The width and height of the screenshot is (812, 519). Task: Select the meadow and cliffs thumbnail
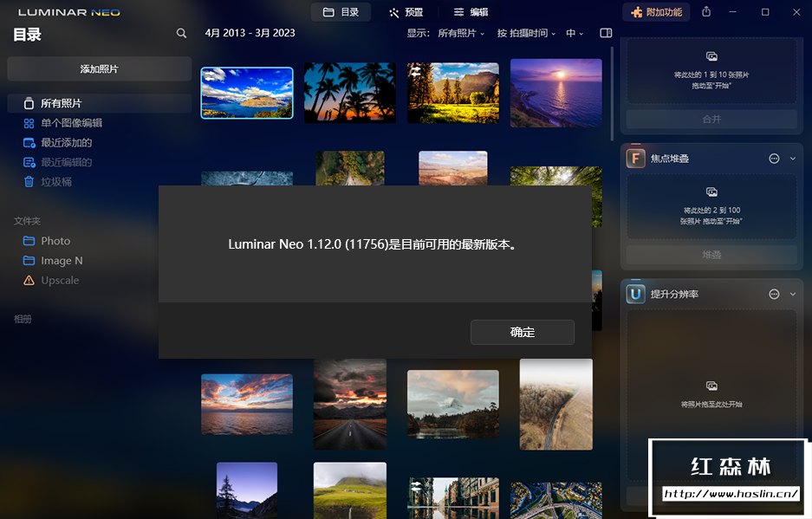[453, 93]
